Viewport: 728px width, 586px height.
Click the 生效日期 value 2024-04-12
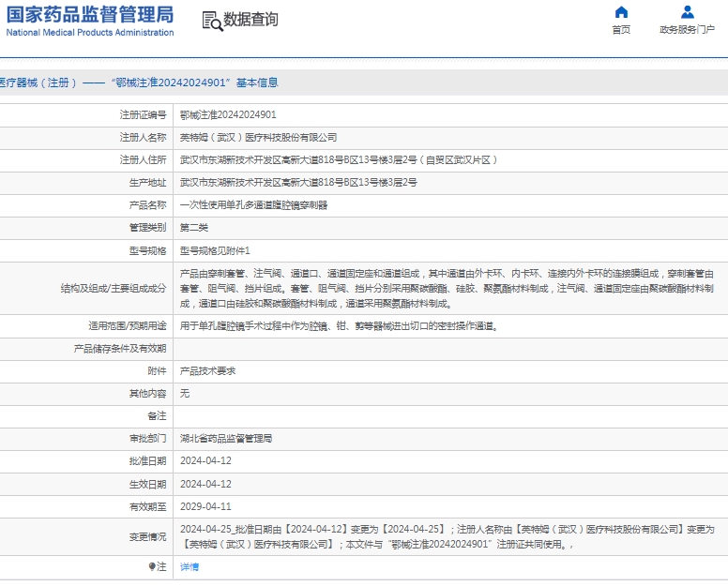pos(205,484)
